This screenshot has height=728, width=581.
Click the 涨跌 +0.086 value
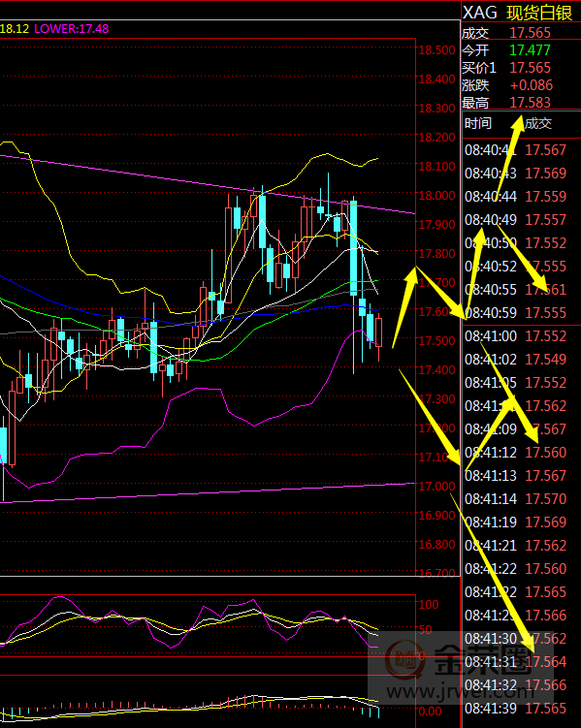tap(532, 85)
